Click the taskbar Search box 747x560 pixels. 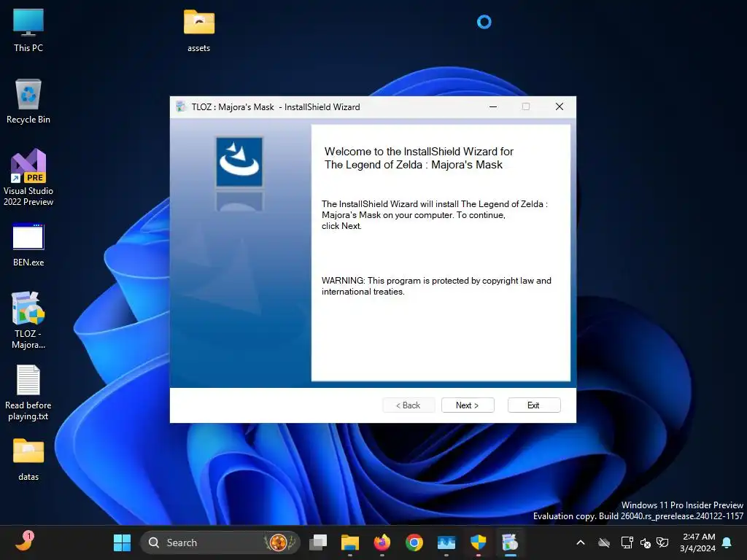click(x=220, y=542)
